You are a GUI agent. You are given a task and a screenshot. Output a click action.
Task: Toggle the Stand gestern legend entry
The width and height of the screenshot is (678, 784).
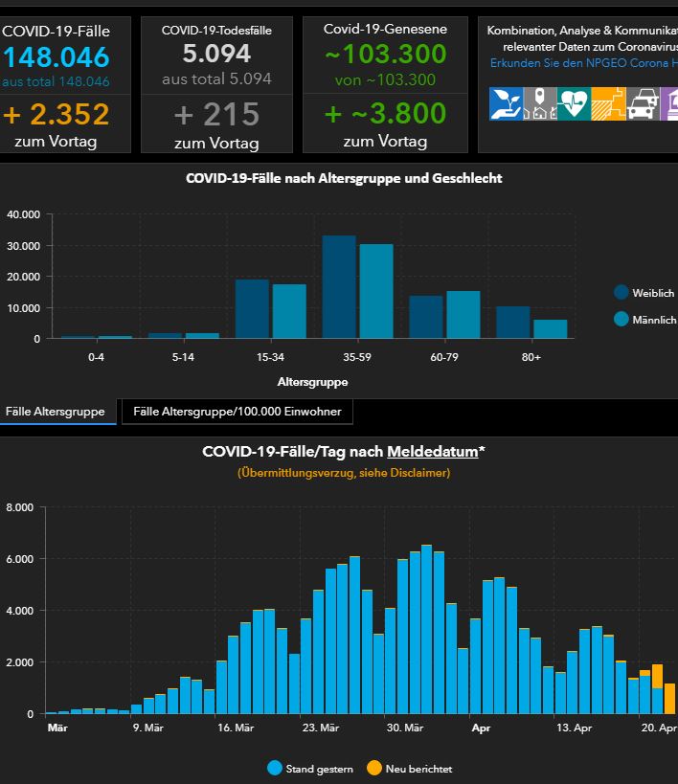275,768
